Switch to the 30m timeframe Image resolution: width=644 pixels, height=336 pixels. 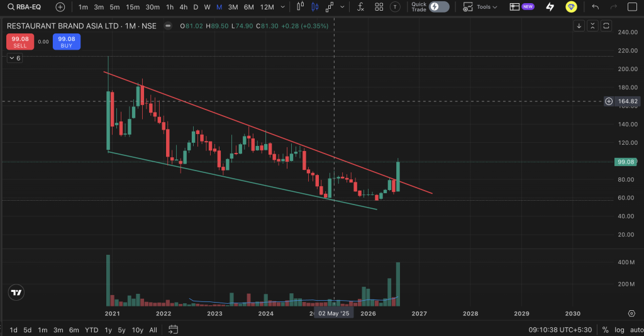click(152, 7)
